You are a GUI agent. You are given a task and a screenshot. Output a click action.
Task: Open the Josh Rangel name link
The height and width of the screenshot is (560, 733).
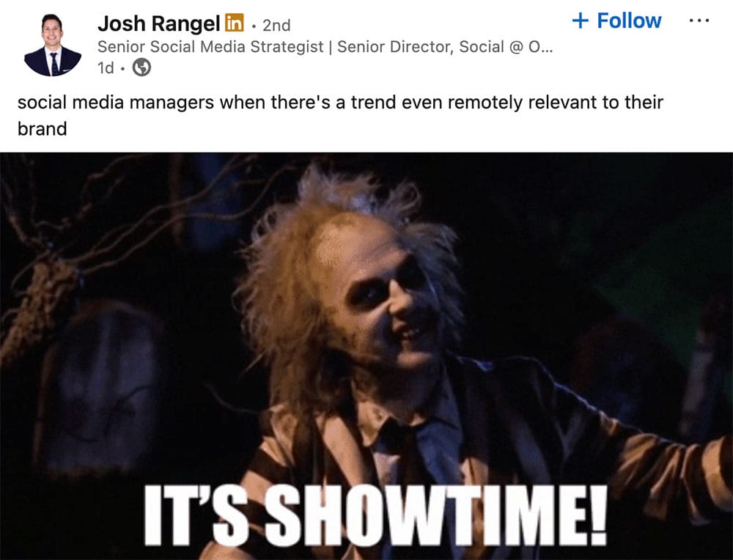coord(158,23)
